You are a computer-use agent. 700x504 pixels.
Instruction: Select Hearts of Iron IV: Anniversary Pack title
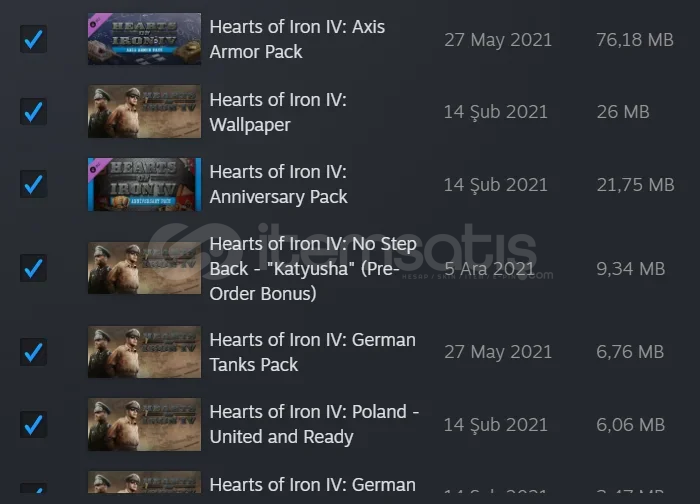point(278,184)
